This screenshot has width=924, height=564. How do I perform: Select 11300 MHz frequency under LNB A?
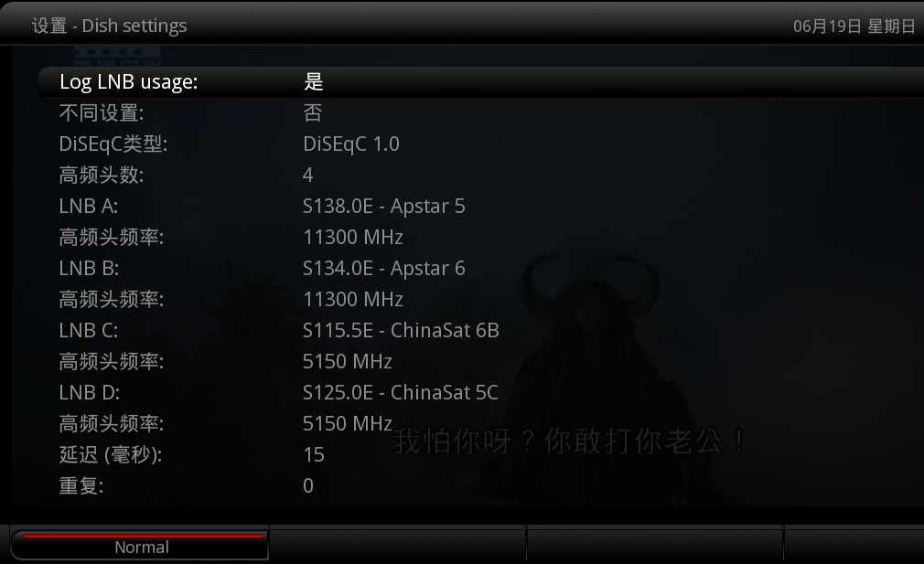[x=481, y=238]
